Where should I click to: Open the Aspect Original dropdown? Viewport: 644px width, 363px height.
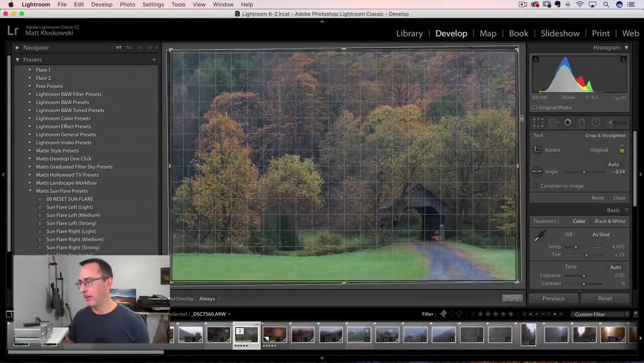[602, 150]
